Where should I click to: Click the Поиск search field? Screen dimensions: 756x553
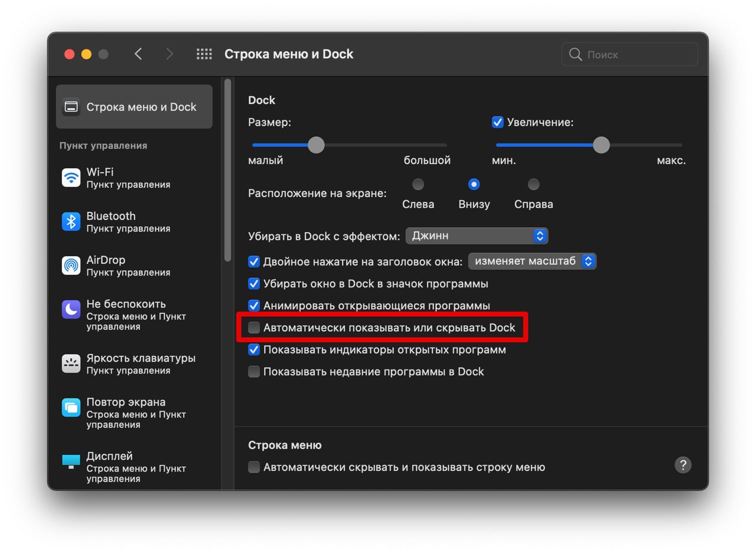630,54
